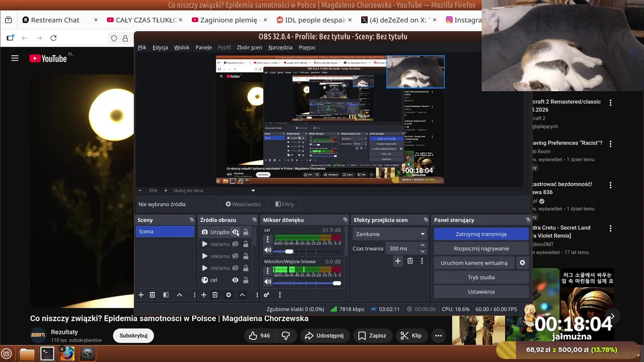Open menu for Having Preferences Racist video

pyautogui.click(x=610, y=144)
